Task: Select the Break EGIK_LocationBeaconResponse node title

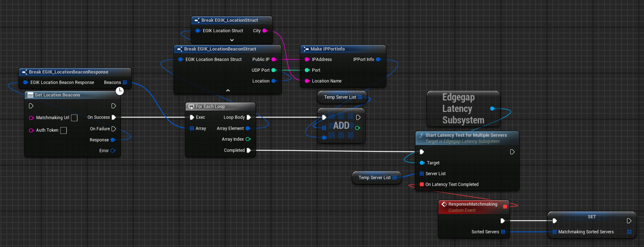Action: point(68,72)
